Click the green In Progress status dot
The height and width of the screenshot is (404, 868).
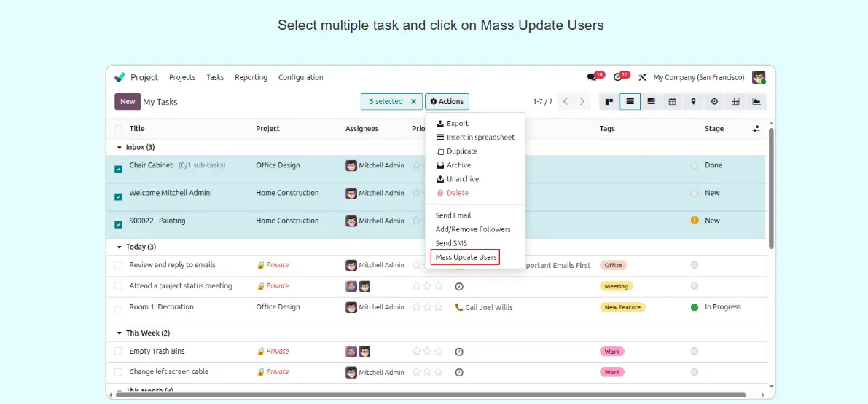695,307
